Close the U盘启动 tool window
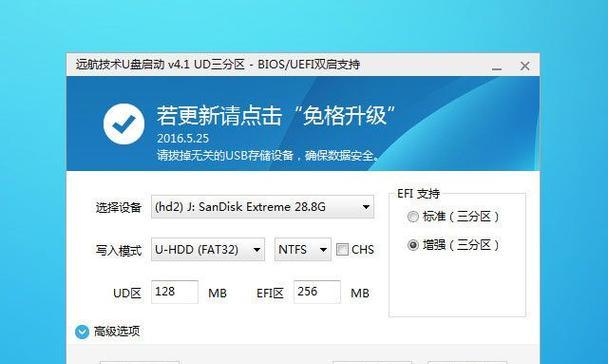Screen dimensions: 608x364 pyautogui.click(x=525, y=66)
